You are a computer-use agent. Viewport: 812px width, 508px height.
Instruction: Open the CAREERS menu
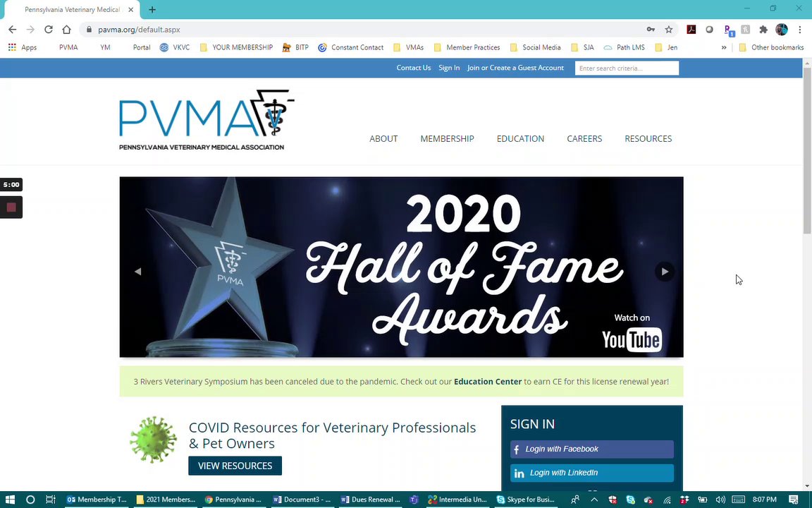[584, 138]
